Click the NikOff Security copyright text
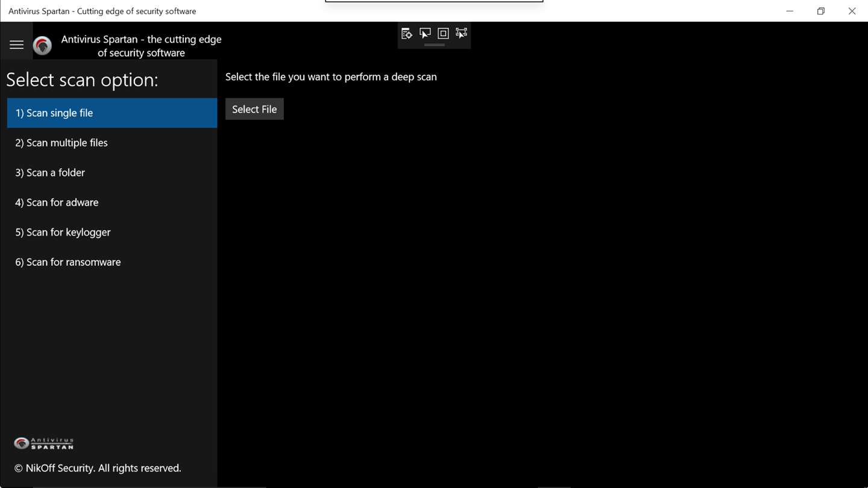Screen dimensions: 868x488 pos(98,468)
